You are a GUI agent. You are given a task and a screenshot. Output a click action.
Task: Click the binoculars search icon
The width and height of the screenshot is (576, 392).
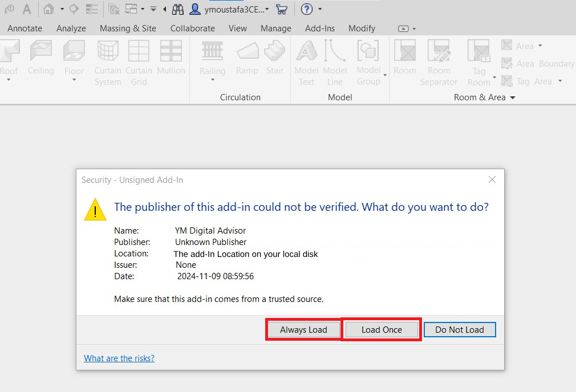click(178, 9)
